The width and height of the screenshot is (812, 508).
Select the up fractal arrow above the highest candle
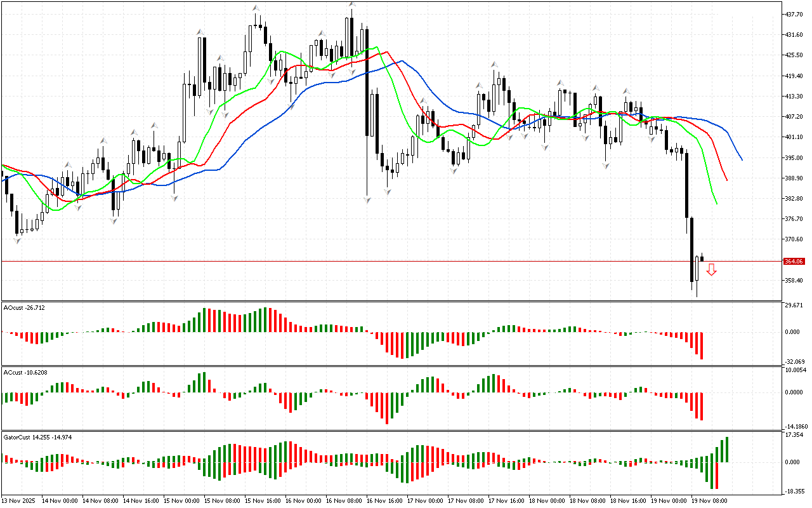point(351,4)
